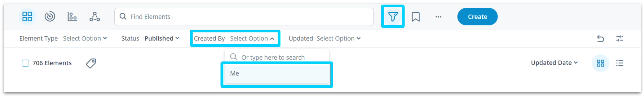Click the Create button
The image size is (644, 96).
(477, 17)
